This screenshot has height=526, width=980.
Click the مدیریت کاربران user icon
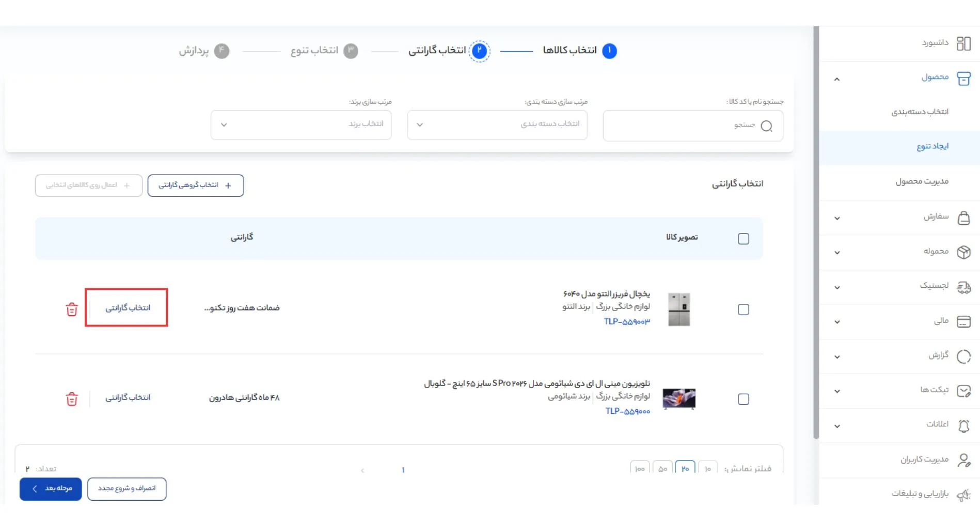963,460
